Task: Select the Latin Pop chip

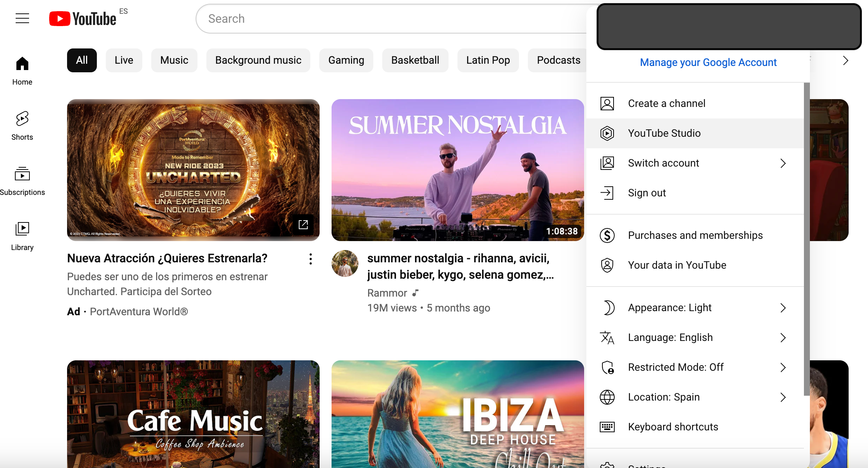Action: click(x=488, y=60)
